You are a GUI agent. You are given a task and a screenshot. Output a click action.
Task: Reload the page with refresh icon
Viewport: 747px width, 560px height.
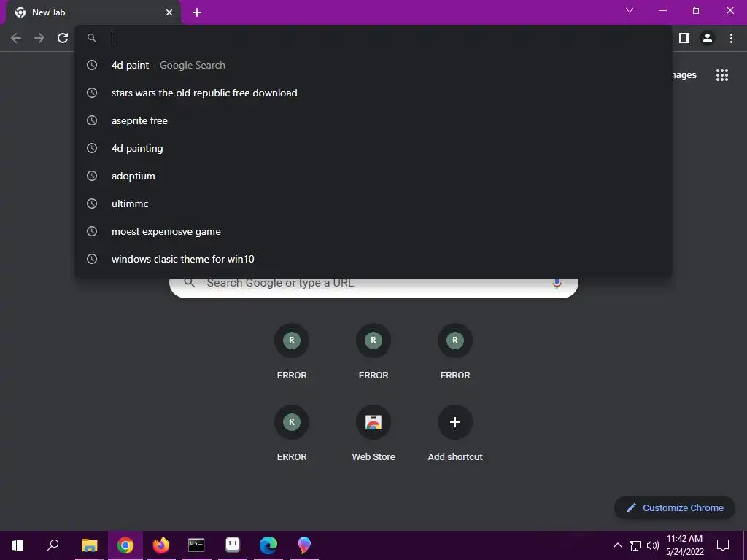(x=63, y=38)
